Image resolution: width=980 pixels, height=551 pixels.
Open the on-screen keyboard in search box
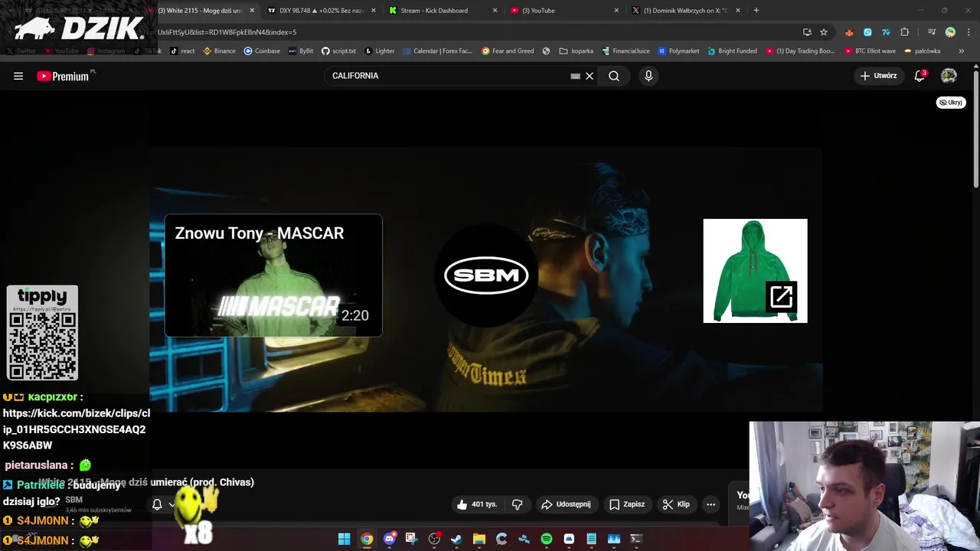click(575, 76)
